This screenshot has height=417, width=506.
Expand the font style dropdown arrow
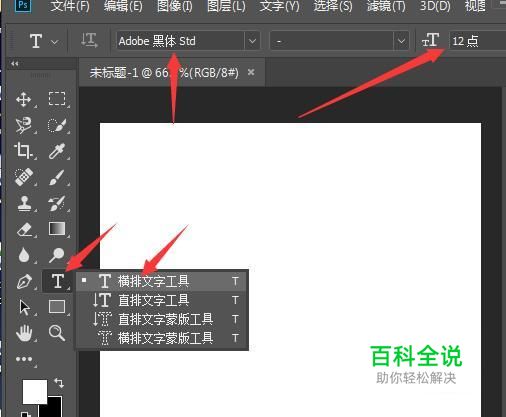(x=401, y=41)
